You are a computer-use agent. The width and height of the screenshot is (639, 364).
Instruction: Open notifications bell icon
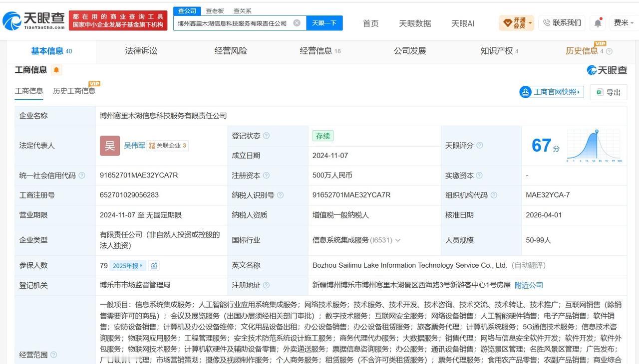coord(598,23)
